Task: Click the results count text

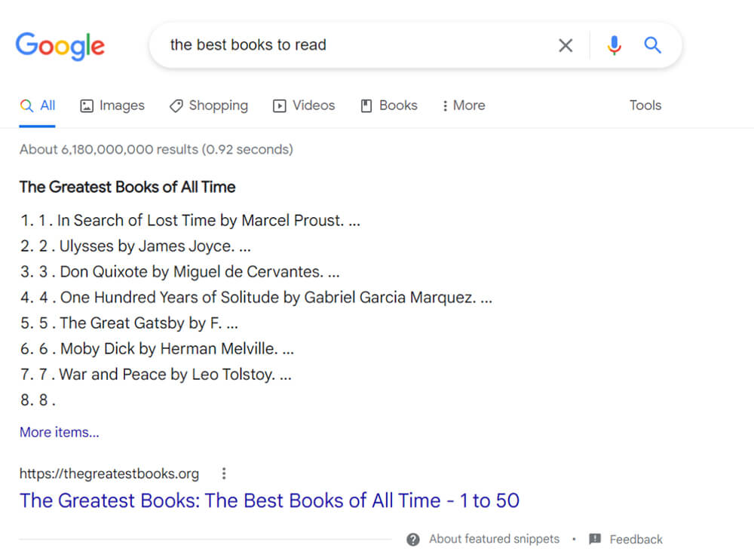Action: tap(156, 149)
